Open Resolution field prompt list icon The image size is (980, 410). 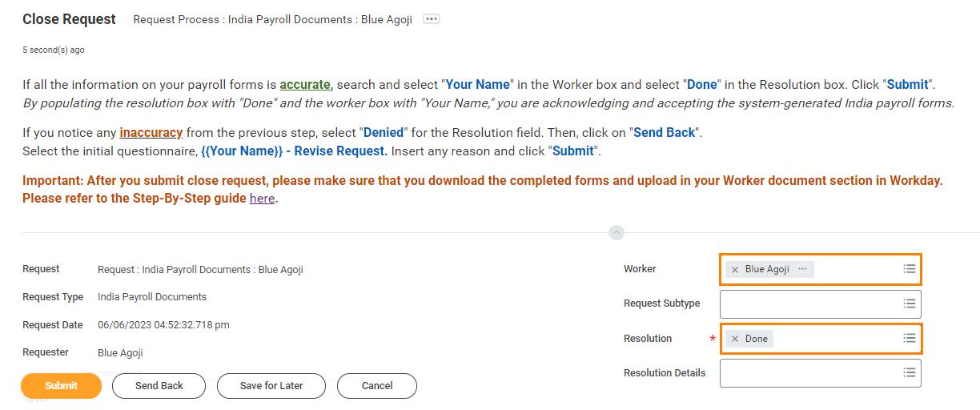909,339
